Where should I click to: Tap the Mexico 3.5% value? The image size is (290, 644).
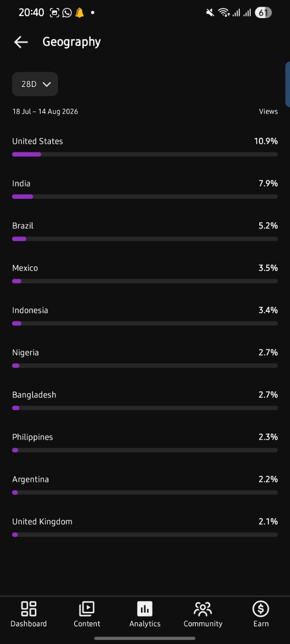click(x=268, y=268)
